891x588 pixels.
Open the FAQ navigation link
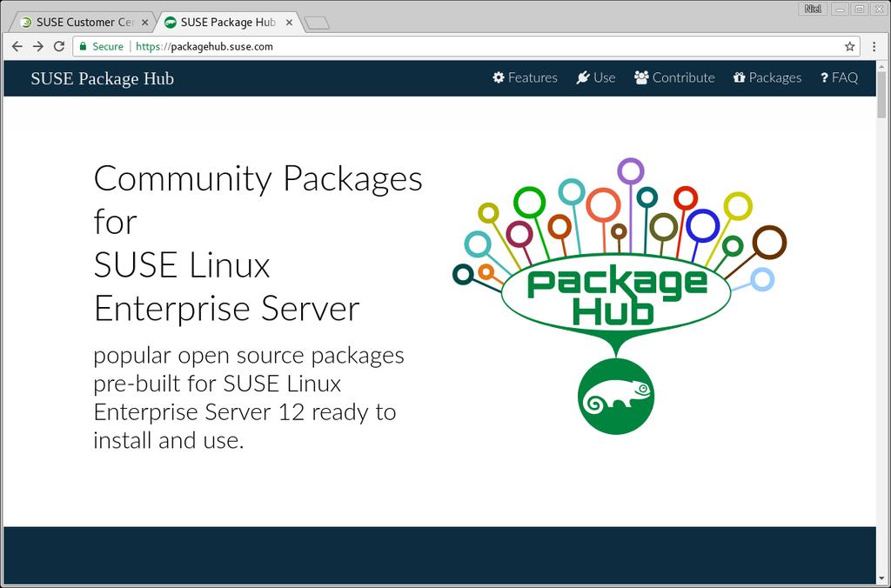coord(839,77)
